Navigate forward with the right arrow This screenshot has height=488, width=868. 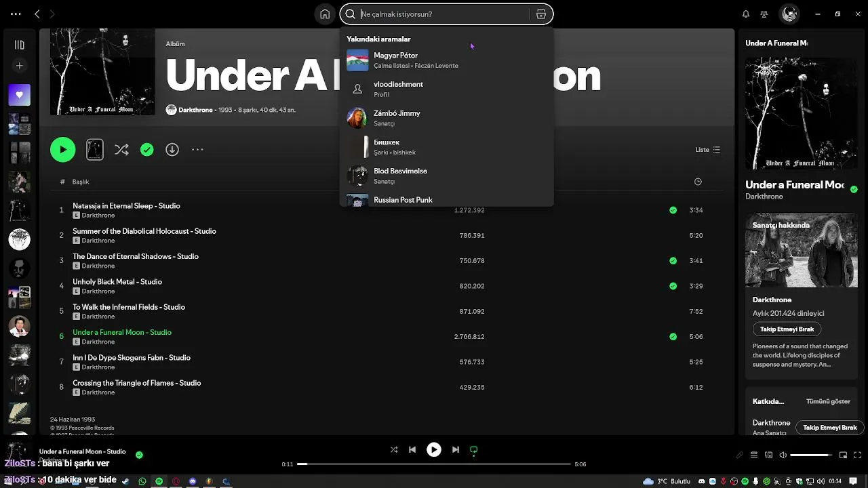52,14
